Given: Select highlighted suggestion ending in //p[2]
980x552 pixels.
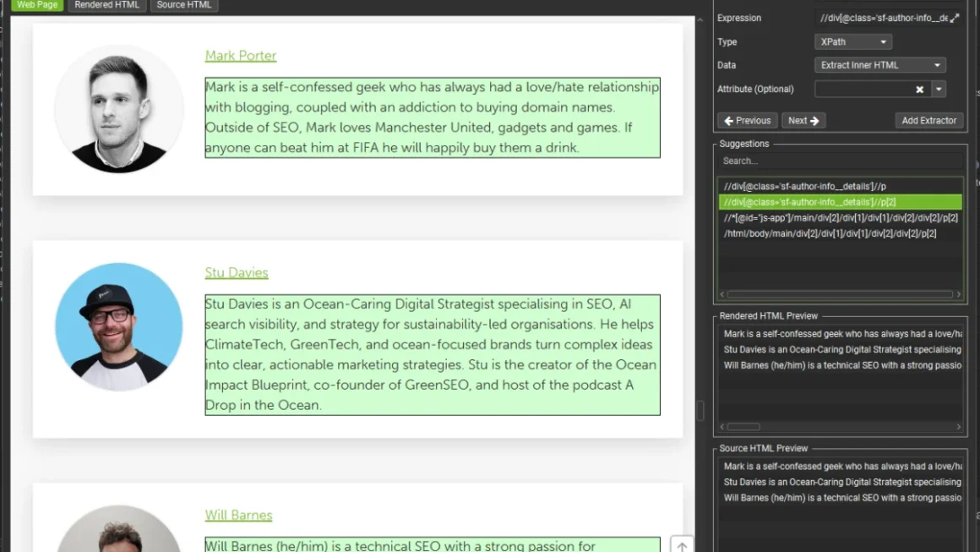Looking at the screenshot, I should pos(840,202).
